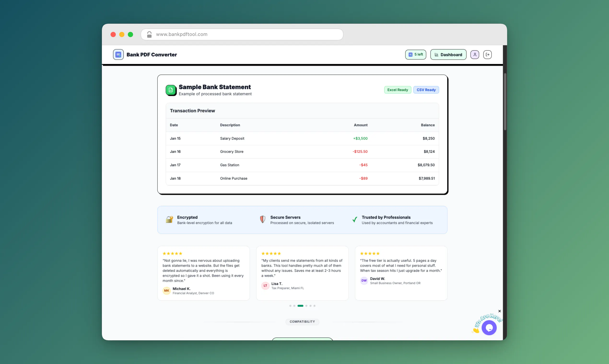609x364 pixels.
Task: Click the -$45 amount
Action: tap(363, 165)
